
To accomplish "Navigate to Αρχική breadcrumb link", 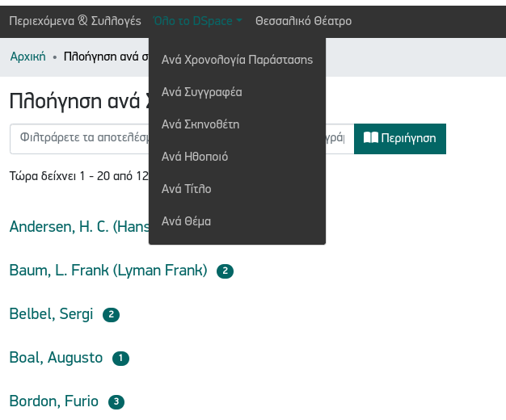I will (x=27, y=57).
